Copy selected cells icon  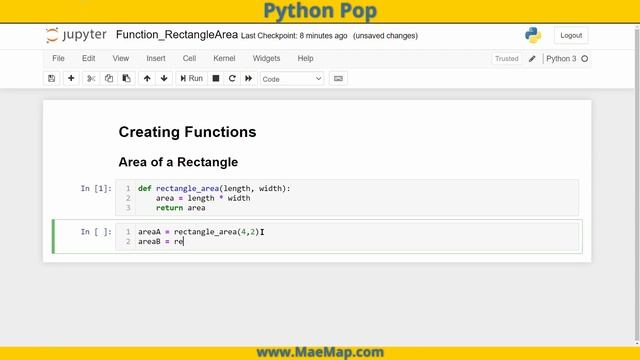click(109, 78)
